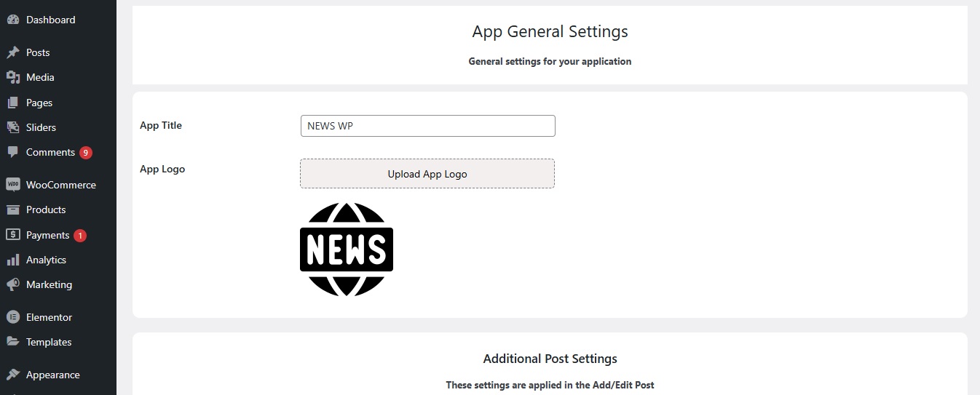
Task: Click the Dashboard gauge icon
Action: point(12,20)
